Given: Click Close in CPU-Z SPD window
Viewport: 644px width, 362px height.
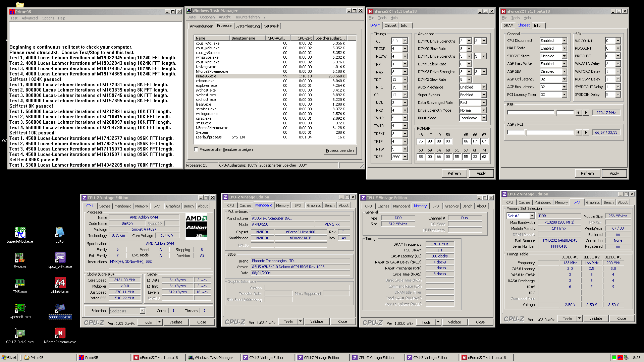Looking at the screenshot, I should coord(622,318).
